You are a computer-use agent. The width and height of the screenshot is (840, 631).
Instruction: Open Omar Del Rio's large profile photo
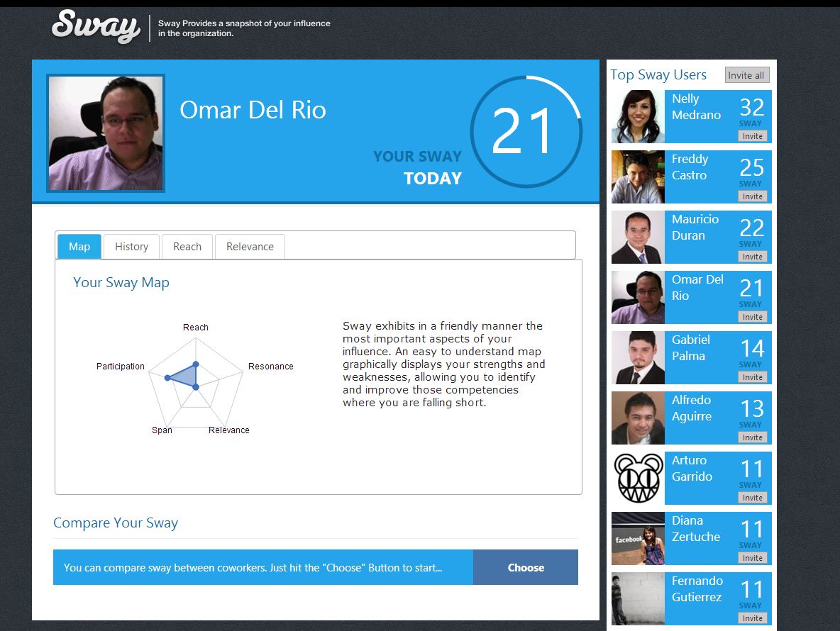106,133
